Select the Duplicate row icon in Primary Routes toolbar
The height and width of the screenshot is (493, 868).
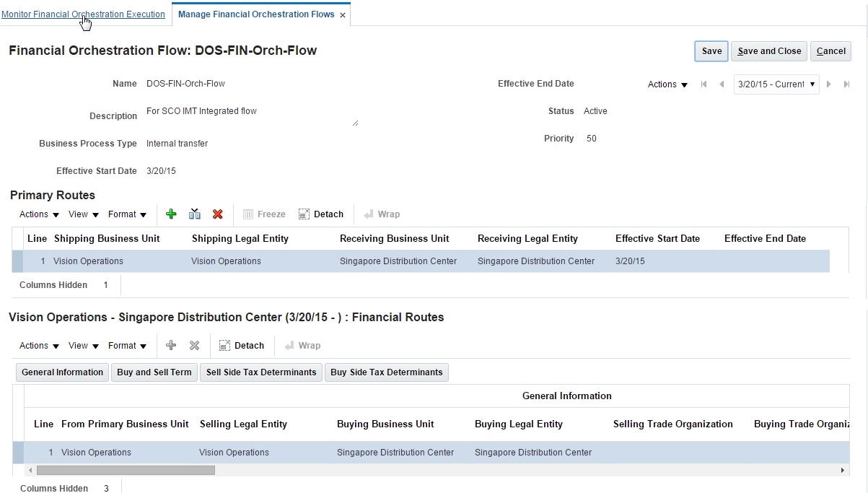[194, 214]
